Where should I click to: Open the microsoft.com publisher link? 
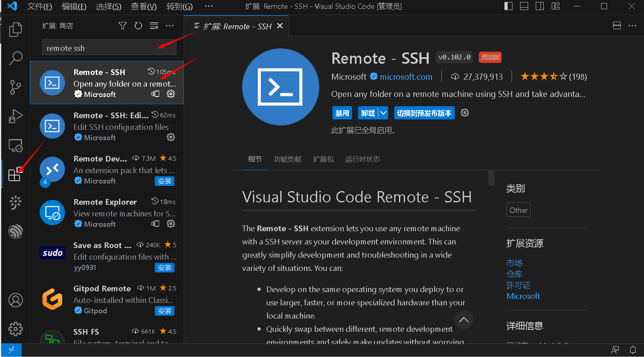406,77
